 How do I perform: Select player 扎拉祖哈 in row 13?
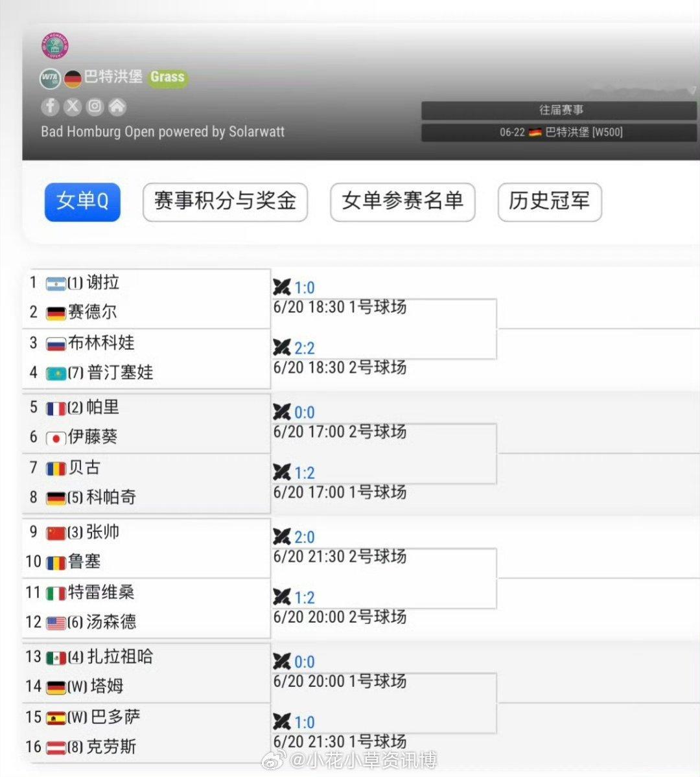(x=121, y=657)
